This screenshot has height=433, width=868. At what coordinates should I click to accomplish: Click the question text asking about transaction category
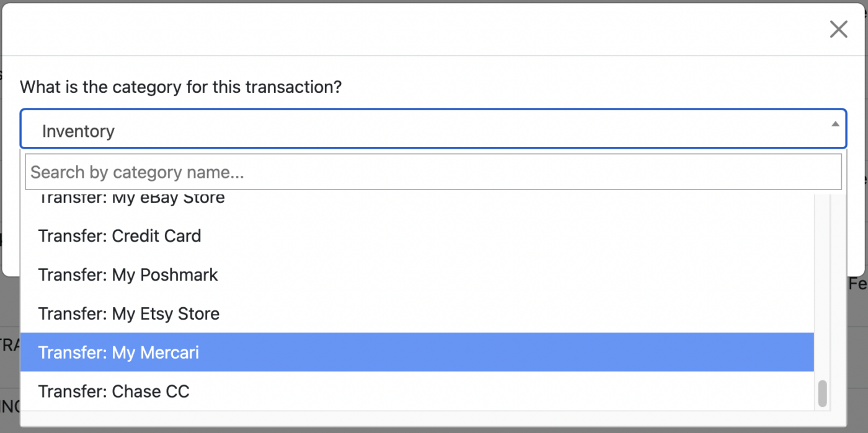[180, 87]
